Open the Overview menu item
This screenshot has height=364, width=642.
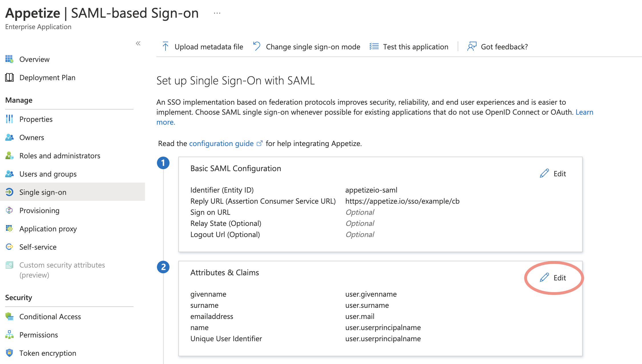[x=34, y=59]
